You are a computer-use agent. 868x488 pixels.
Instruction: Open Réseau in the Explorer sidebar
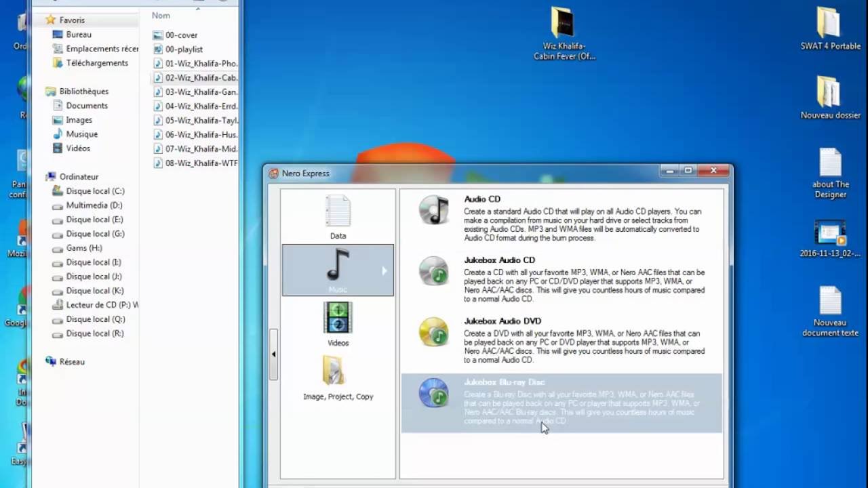coord(65,362)
